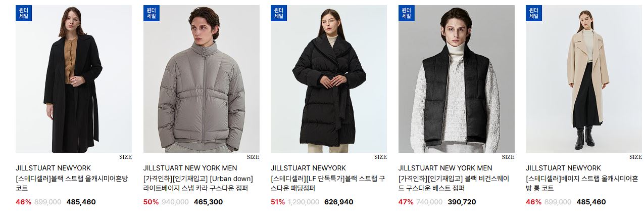Viewport: 644px width, 218px height.
Task: Show SIZE options for the gray down jumper
Action: pyautogui.click(x=253, y=157)
